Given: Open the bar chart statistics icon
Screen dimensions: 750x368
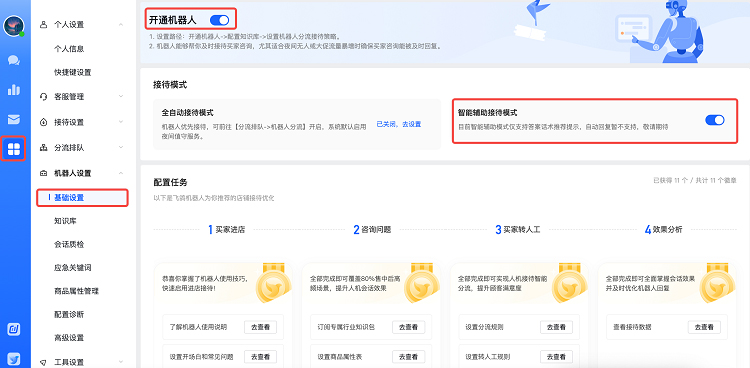Looking at the screenshot, I should tap(14, 89).
